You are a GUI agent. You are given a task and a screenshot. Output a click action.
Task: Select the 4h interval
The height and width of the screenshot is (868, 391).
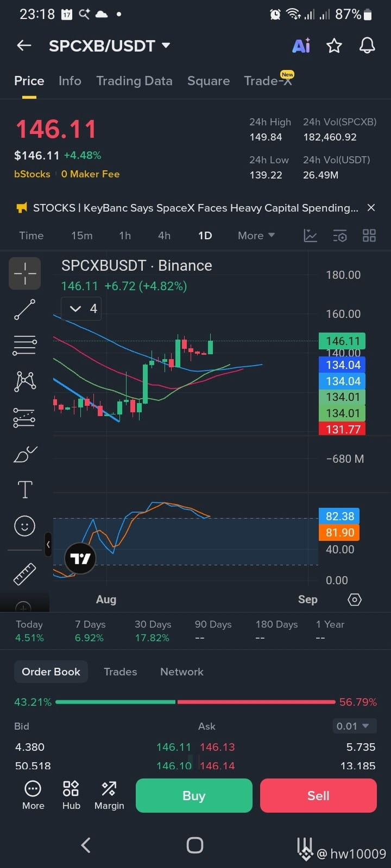point(164,235)
